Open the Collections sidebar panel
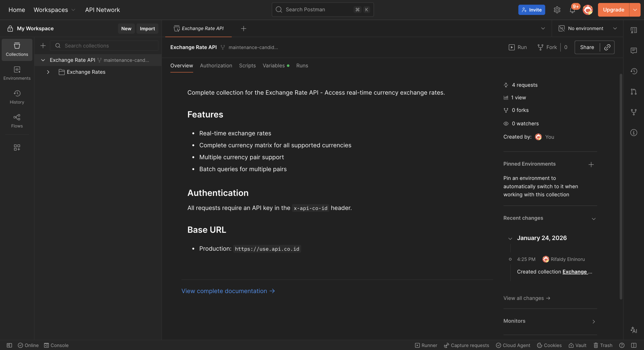Viewport: 644px width, 350px height. [x=17, y=50]
